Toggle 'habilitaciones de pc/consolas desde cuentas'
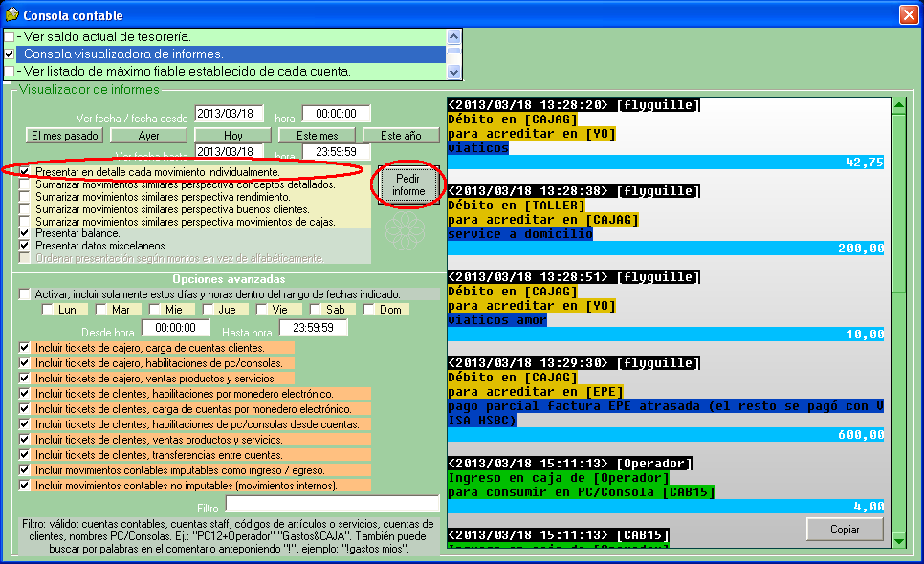This screenshot has width=924, height=564. (x=24, y=423)
